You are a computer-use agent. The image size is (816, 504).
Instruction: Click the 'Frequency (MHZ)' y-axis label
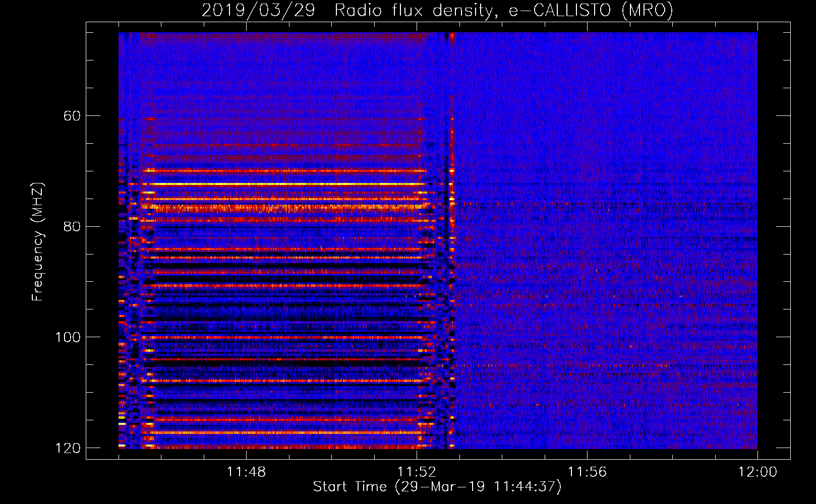38,242
